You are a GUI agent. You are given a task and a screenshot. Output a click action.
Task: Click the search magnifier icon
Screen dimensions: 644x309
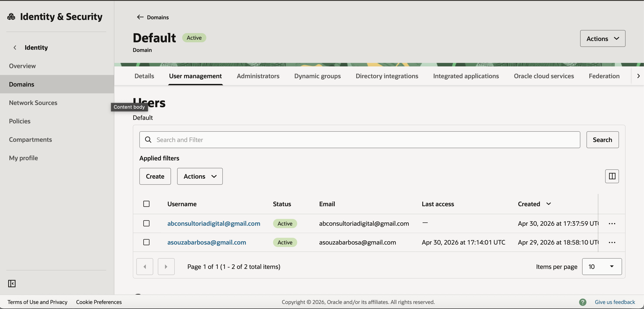coord(148,140)
